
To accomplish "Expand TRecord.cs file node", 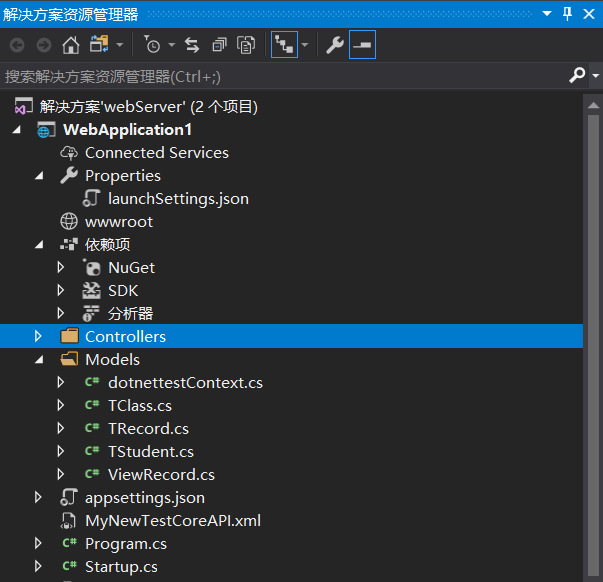I will click(x=60, y=429).
